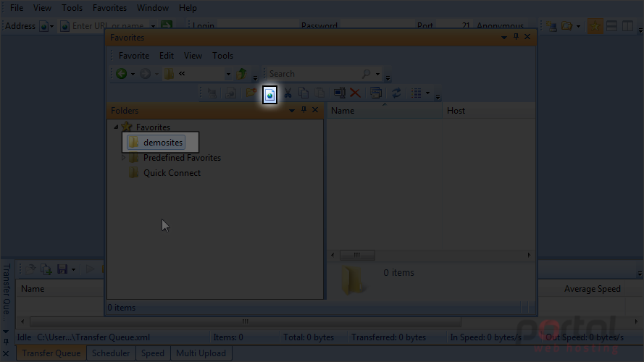Click the Cut scissors icon
644x362 pixels.
[x=288, y=93]
